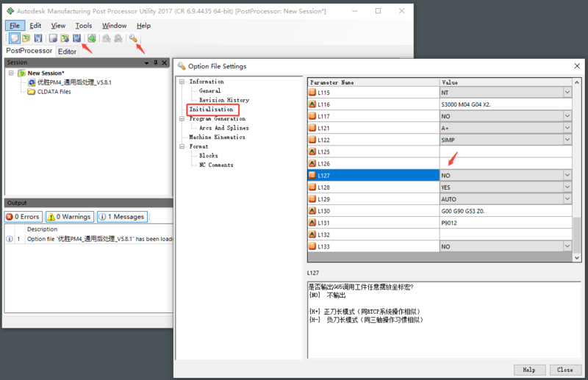Click the Save Session disk icon

pos(38,38)
